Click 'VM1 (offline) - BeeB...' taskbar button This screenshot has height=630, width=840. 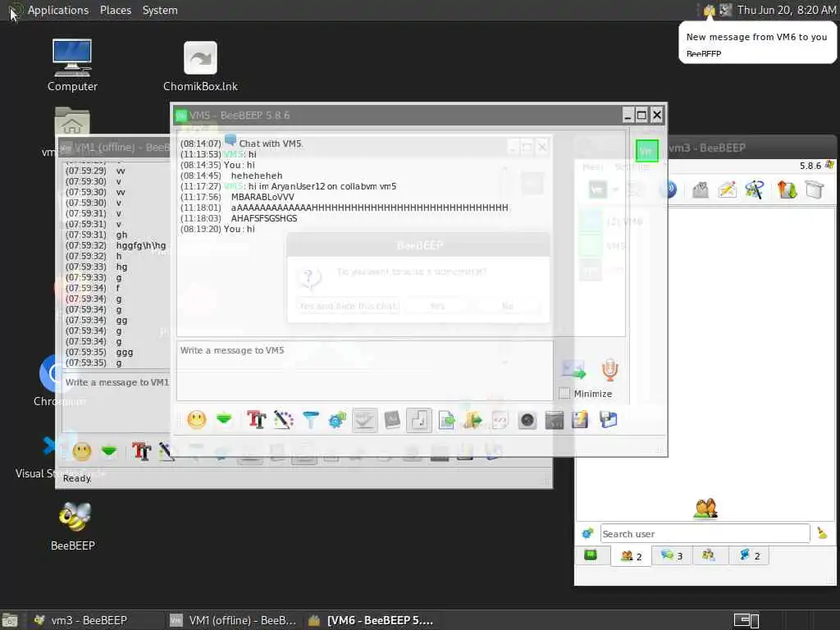[232, 620]
